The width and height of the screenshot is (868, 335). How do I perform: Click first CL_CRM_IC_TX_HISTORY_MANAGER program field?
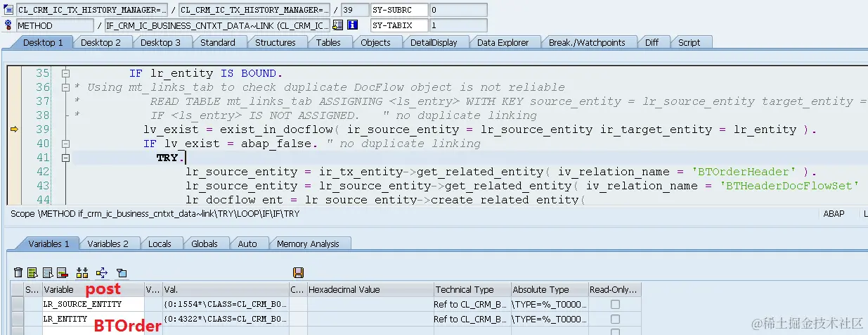click(92, 10)
